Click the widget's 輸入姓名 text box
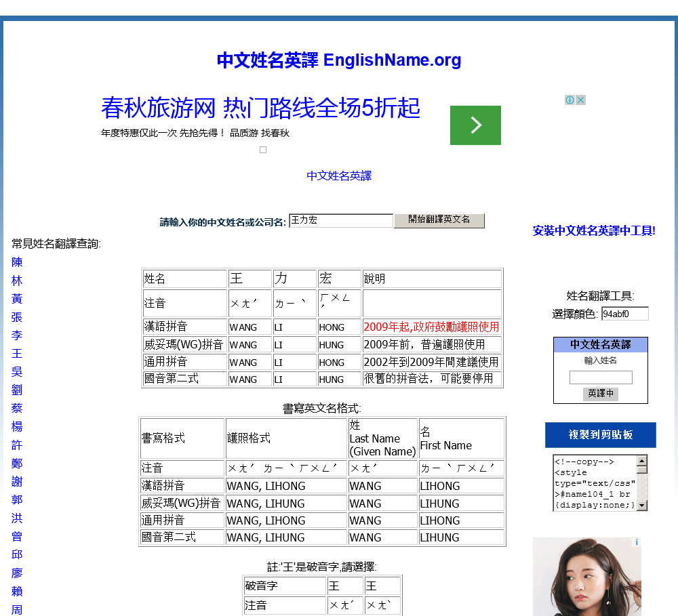678x616 pixels. (x=601, y=377)
